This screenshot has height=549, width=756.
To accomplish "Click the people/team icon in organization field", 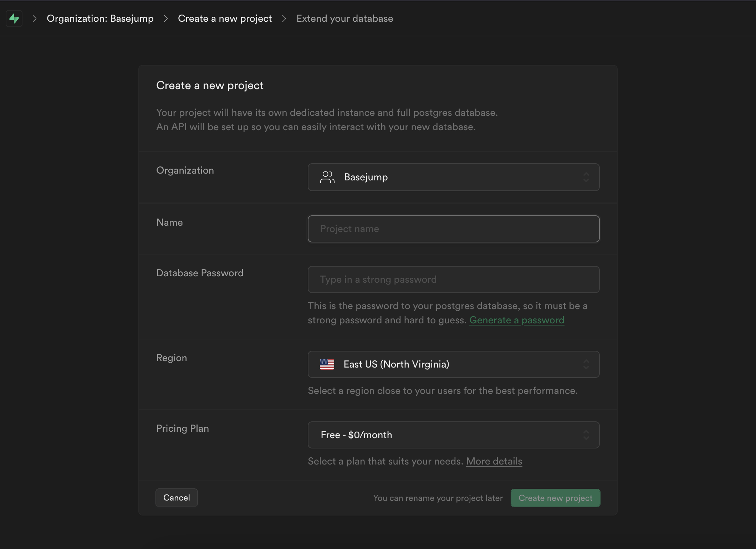I will (327, 176).
